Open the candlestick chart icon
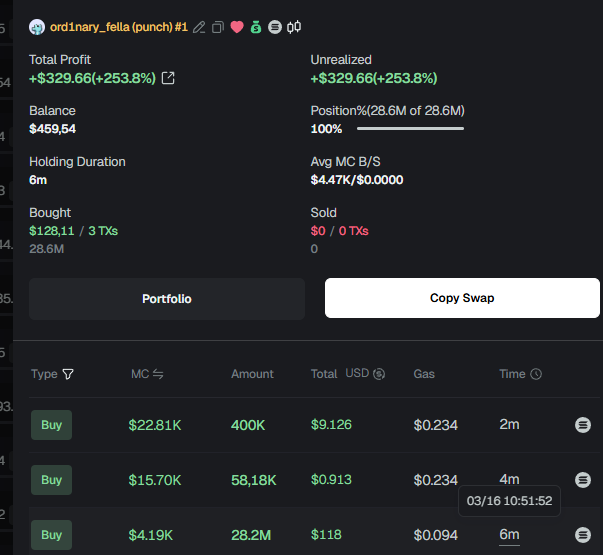This screenshot has width=603, height=555. (x=294, y=27)
